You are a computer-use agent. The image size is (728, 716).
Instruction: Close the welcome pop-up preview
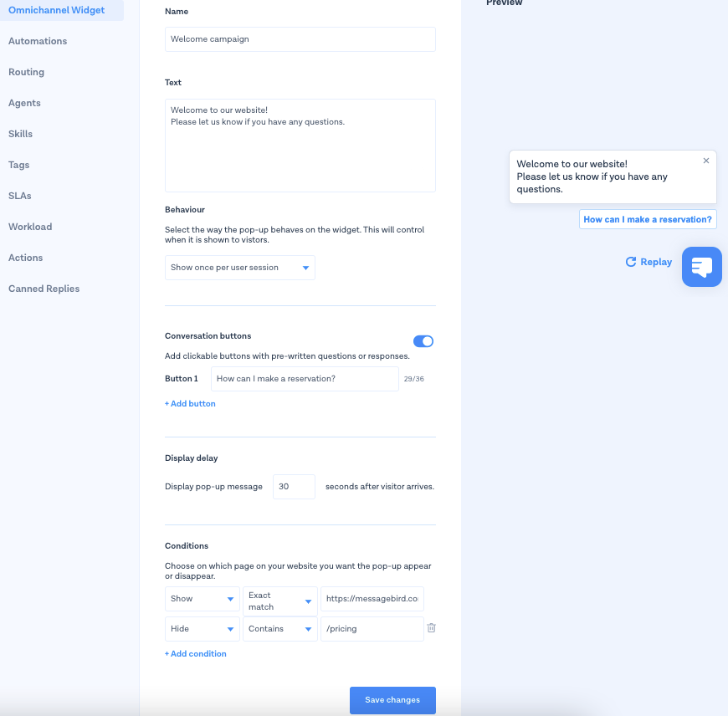[x=705, y=161]
